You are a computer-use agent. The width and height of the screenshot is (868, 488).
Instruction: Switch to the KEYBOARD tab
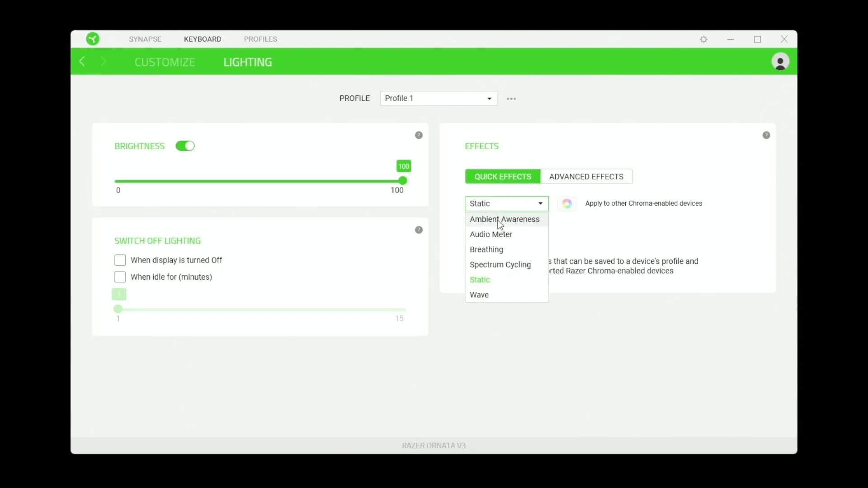click(203, 39)
